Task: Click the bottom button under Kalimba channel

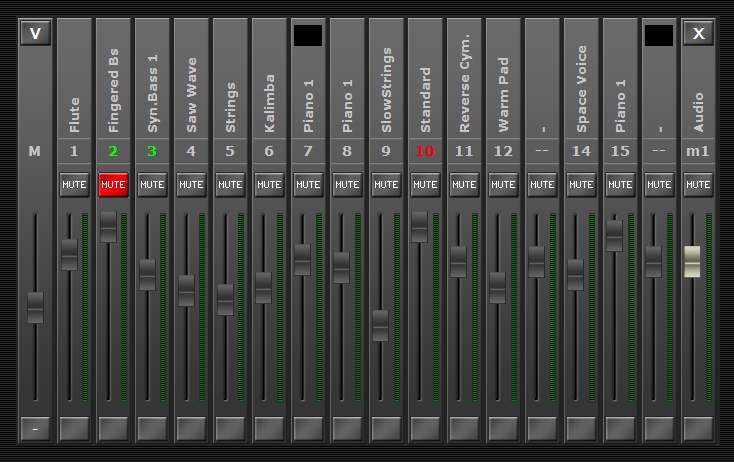Action: tap(269, 429)
